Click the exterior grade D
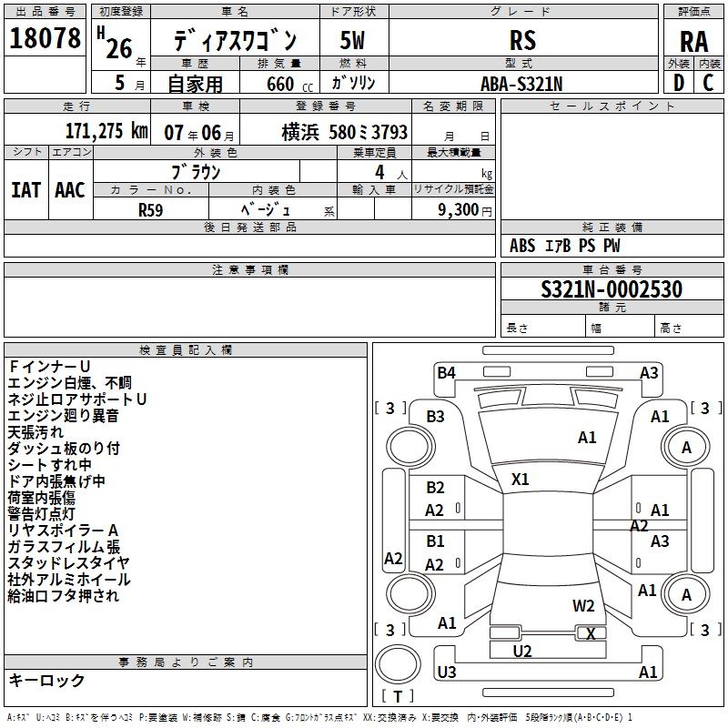The height and width of the screenshot is (728, 728). pyautogui.click(x=678, y=82)
